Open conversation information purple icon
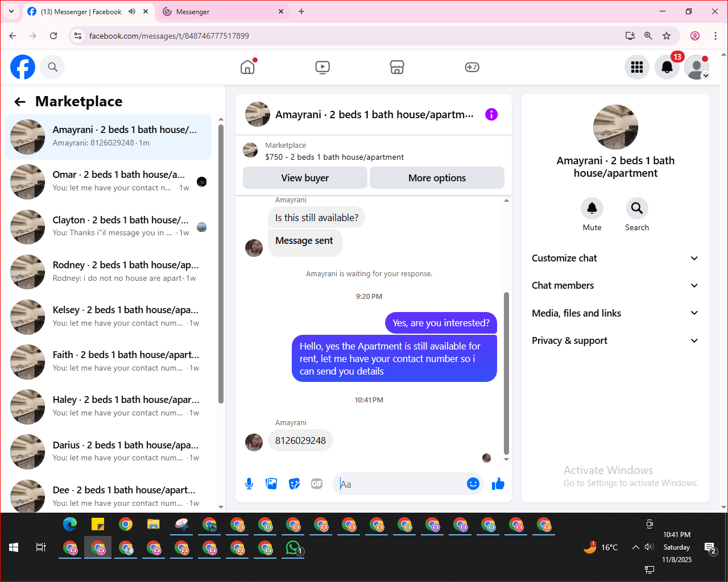The height and width of the screenshot is (582, 728). coord(491,114)
